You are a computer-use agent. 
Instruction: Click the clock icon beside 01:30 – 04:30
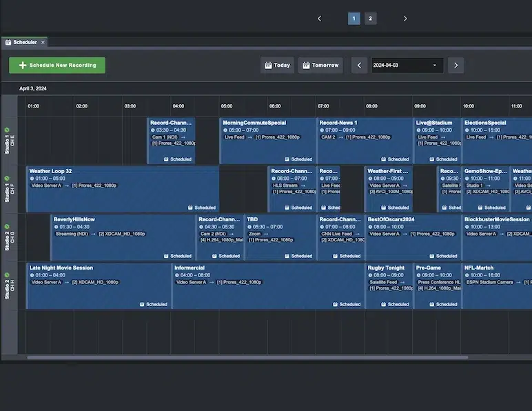pyautogui.click(x=56, y=227)
